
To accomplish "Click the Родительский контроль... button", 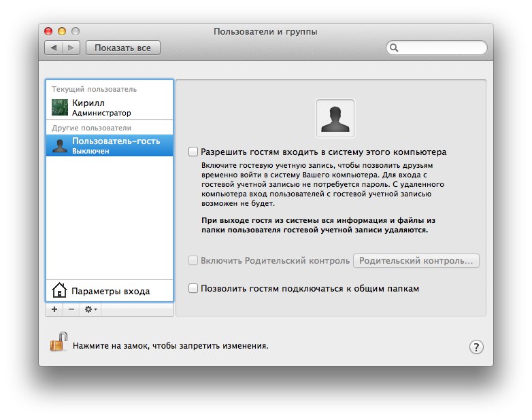I will click(x=416, y=261).
